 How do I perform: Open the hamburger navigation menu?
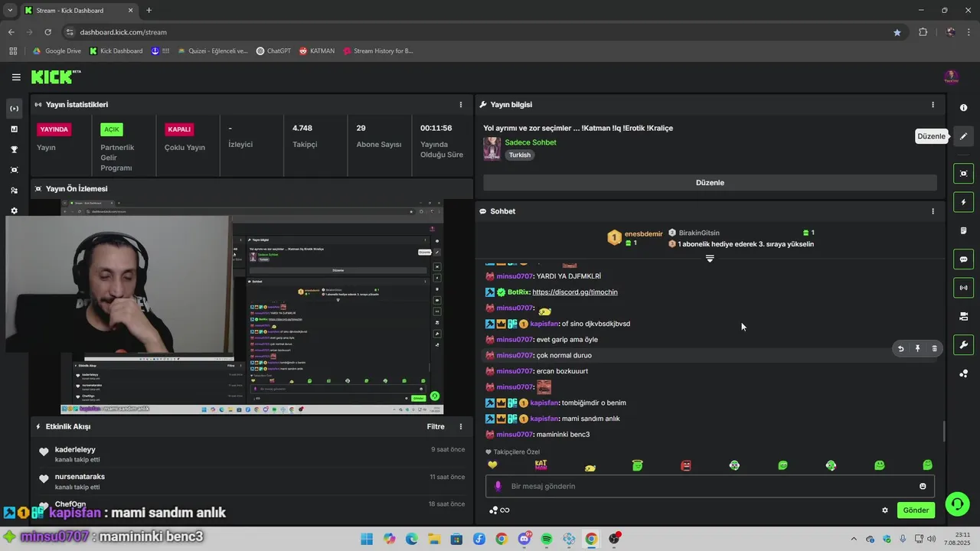(x=16, y=77)
